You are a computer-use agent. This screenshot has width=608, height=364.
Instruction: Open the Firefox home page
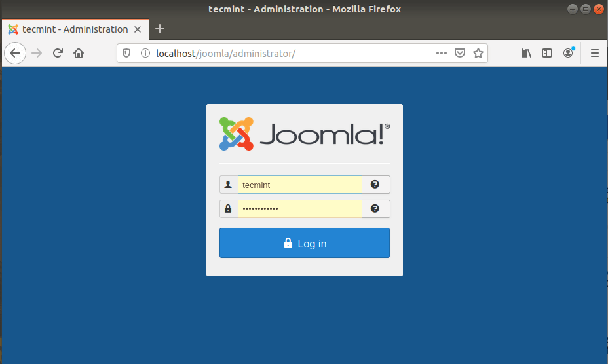point(79,53)
